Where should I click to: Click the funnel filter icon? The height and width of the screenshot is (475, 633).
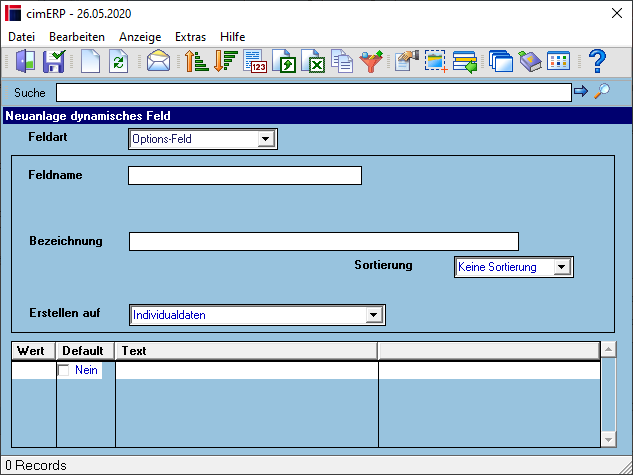point(371,61)
